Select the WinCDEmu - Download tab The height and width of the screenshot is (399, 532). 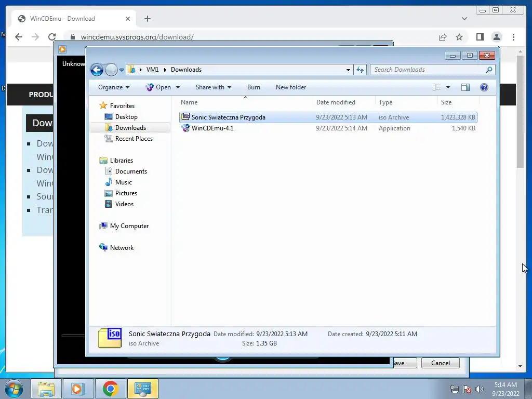click(74, 19)
